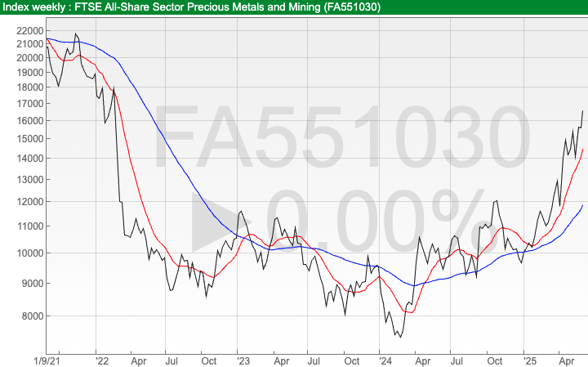Click the 20000 y-axis label

[30, 58]
